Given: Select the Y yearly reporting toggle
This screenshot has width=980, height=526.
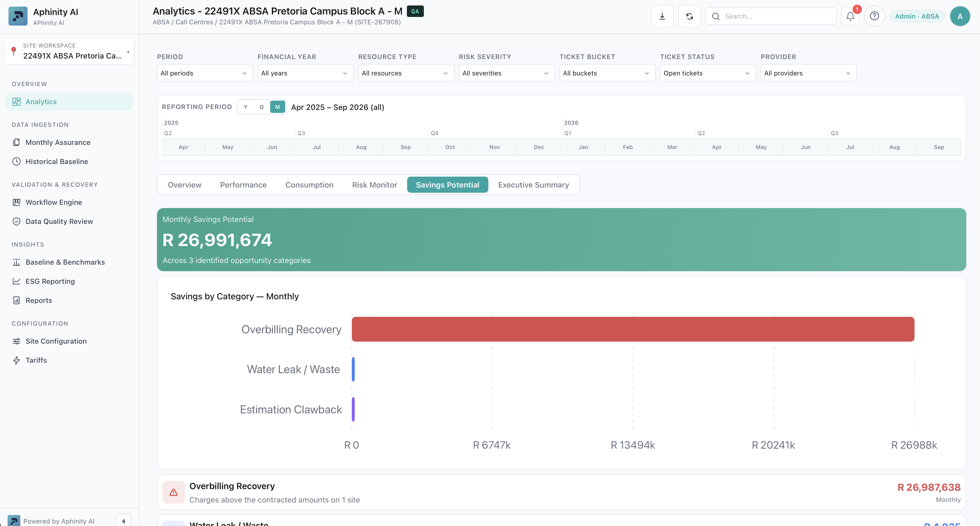Looking at the screenshot, I should [245, 107].
